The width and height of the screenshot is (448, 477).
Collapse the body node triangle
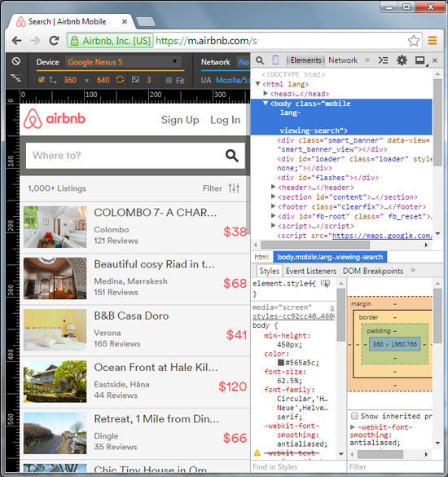coord(266,103)
